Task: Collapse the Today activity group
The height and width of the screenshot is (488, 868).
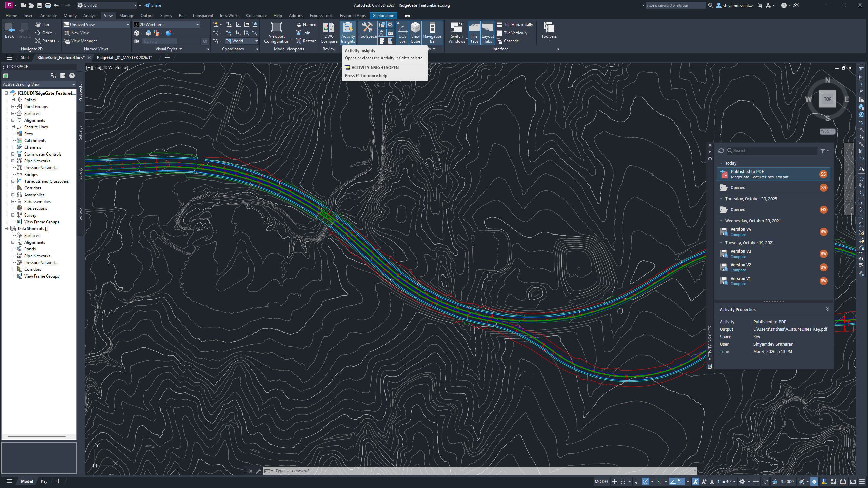Action: click(721, 163)
